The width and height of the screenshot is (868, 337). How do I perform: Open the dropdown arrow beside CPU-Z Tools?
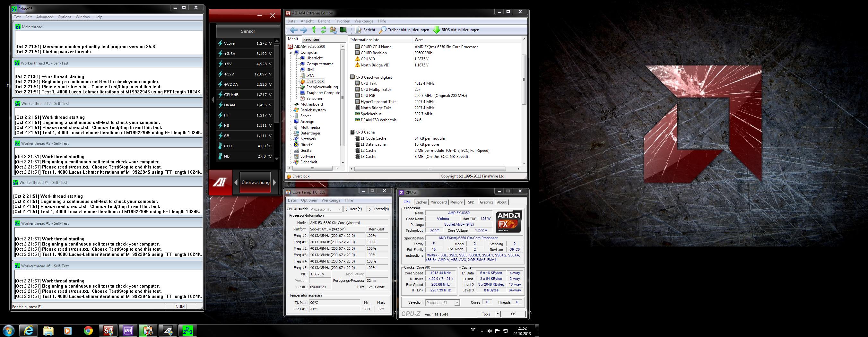click(x=498, y=314)
